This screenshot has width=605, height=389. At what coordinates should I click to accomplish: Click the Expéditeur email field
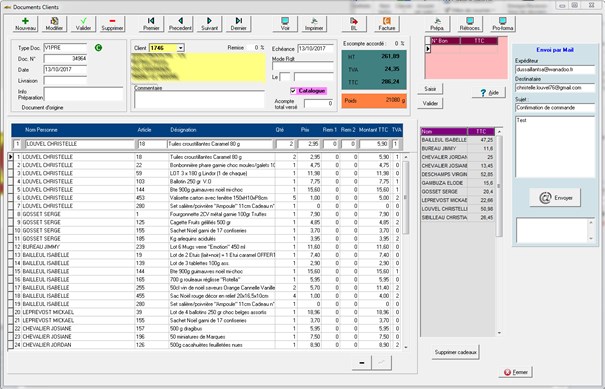pyautogui.click(x=555, y=69)
